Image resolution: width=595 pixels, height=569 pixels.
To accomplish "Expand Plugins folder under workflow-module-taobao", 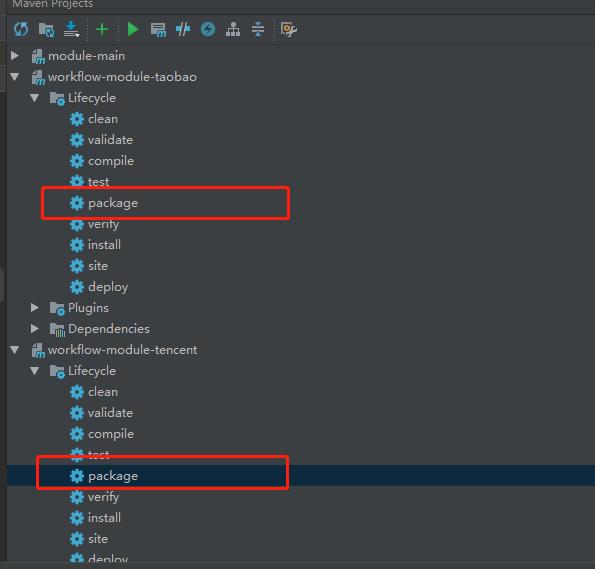I will (x=35, y=307).
